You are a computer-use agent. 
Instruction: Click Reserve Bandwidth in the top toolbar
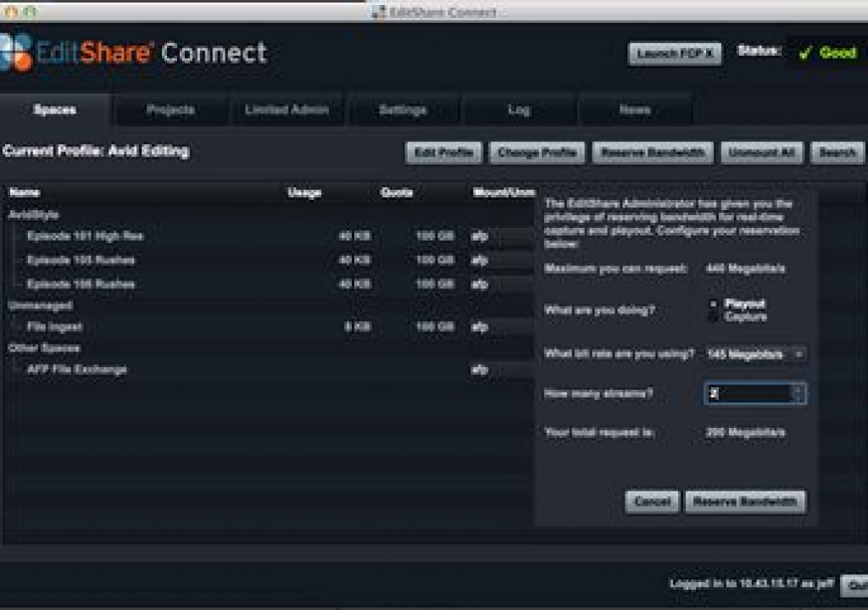tap(653, 152)
